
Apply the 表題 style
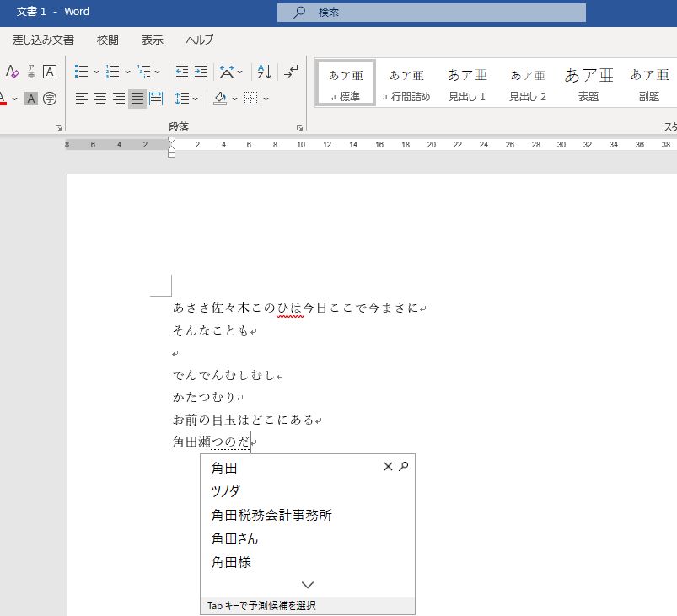[x=588, y=83]
